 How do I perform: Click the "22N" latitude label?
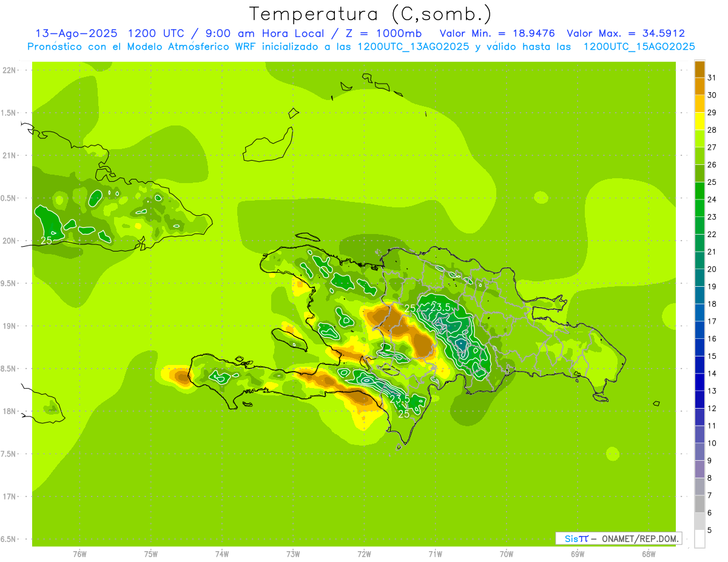coord(10,70)
